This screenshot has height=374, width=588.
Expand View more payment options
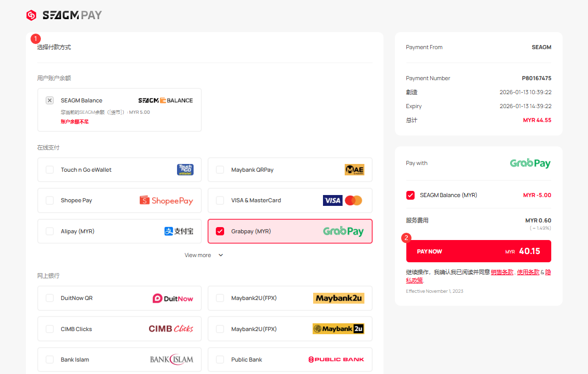[x=198, y=255]
